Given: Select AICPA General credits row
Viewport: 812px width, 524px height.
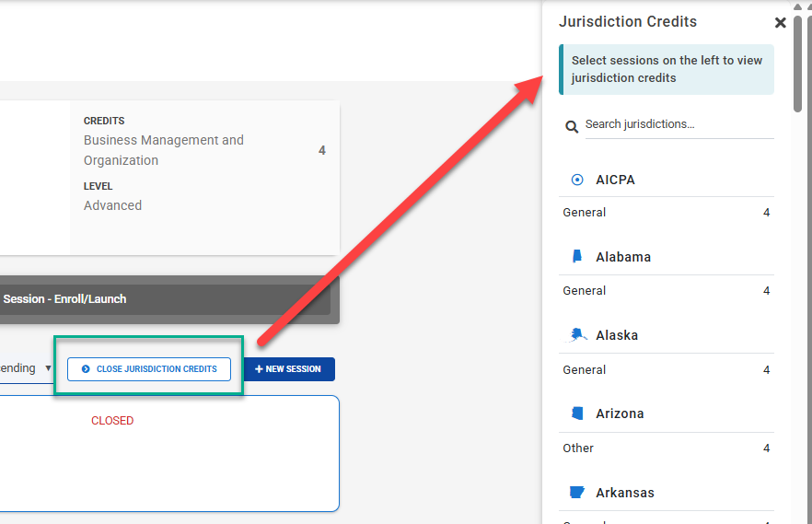Looking at the screenshot, I should (x=666, y=213).
